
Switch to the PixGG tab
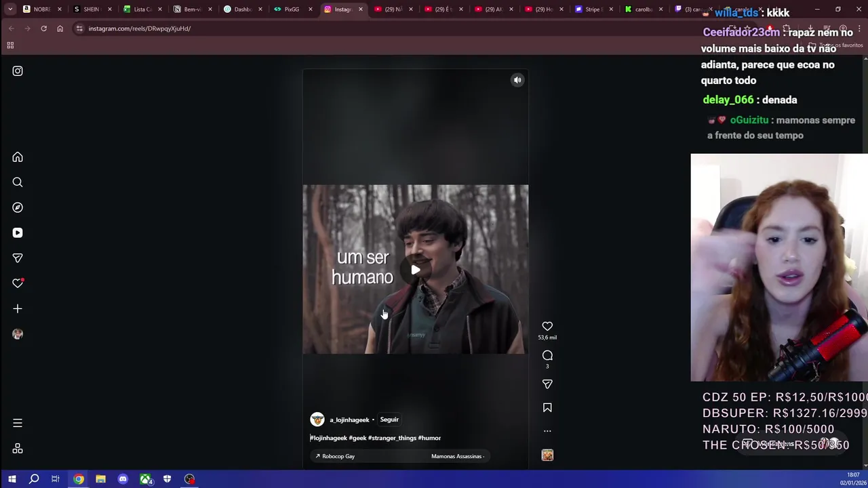coord(294,9)
